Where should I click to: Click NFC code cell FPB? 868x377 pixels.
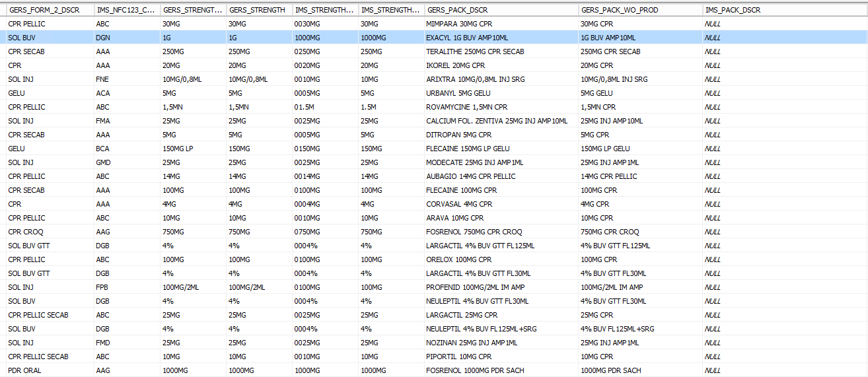click(x=127, y=287)
